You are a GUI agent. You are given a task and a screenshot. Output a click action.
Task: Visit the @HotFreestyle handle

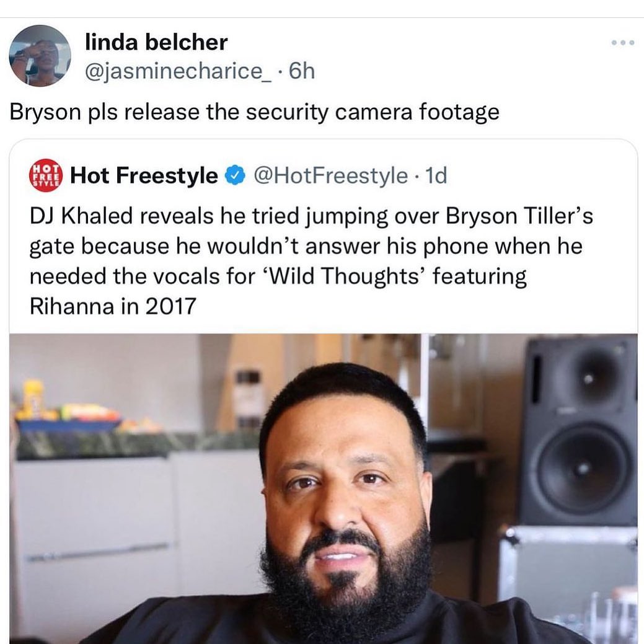[330, 175]
